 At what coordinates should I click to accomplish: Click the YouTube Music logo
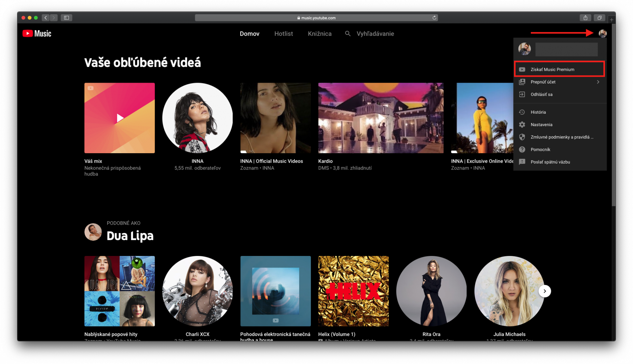pos(37,34)
